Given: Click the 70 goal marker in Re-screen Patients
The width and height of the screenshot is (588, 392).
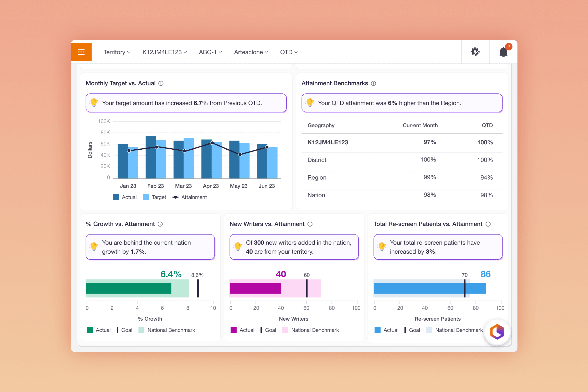Looking at the screenshot, I should coord(465,288).
